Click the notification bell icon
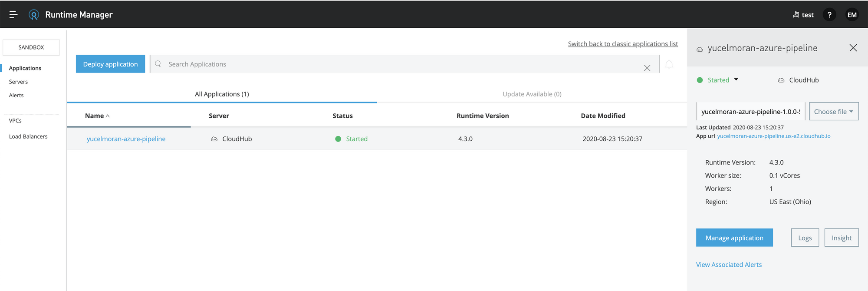 [x=669, y=65]
